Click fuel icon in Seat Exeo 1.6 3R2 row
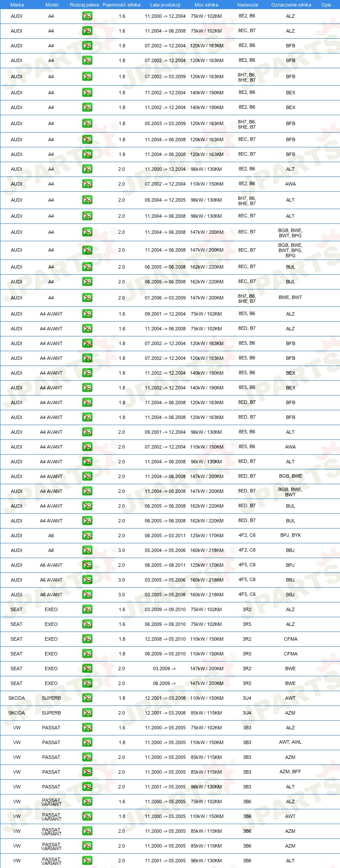The image size is (340, 868). tap(87, 609)
